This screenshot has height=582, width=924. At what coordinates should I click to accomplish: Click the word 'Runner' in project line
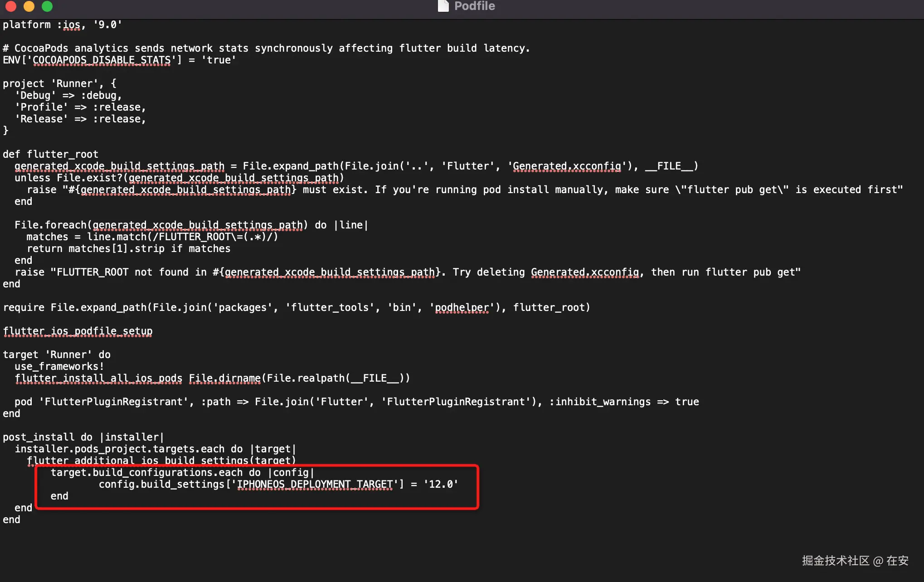(x=74, y=84)
